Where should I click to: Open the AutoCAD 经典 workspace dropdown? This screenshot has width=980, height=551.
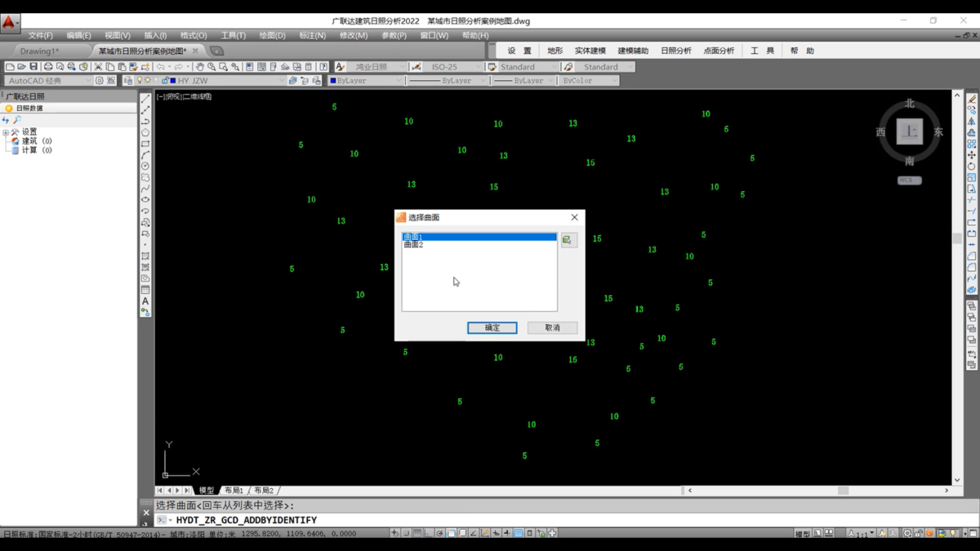[x=88, y=81]
